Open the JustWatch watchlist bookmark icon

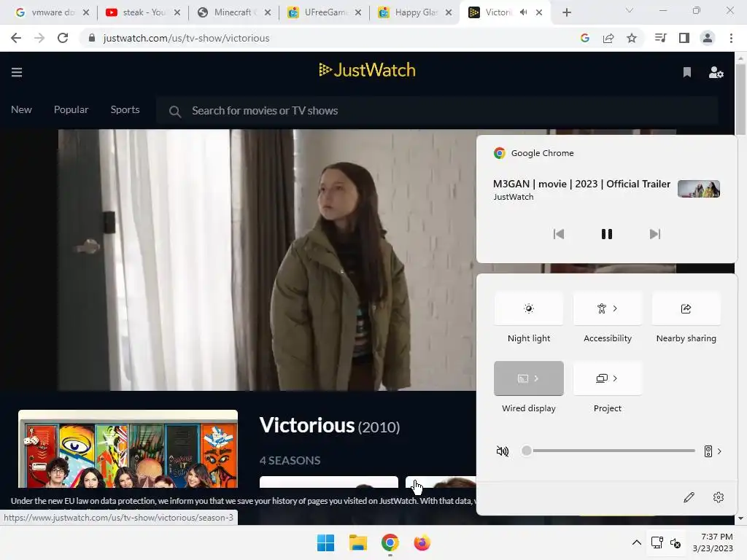point(687,72)
